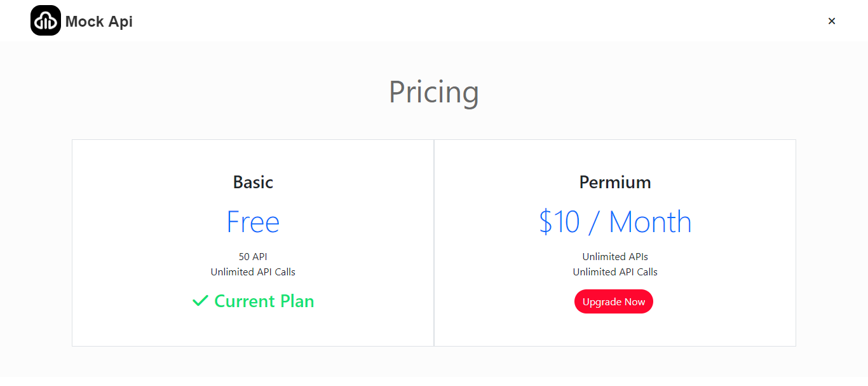This screenshot has height=386, width=868.
Task: Click the number 50 in Basic features
Action: 244,257
